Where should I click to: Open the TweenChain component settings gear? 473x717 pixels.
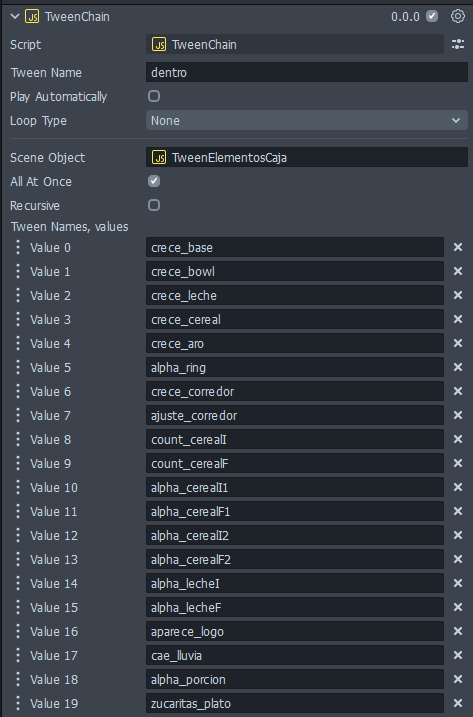pos(457,16)
